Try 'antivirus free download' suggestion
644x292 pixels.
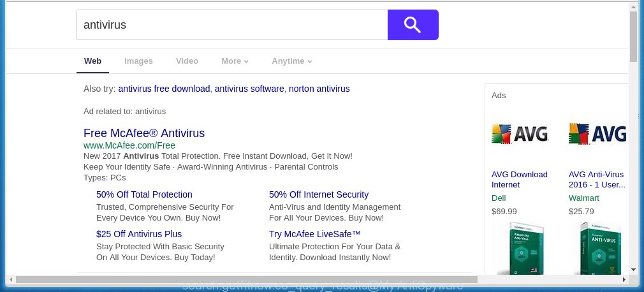[x=164, y=89]
